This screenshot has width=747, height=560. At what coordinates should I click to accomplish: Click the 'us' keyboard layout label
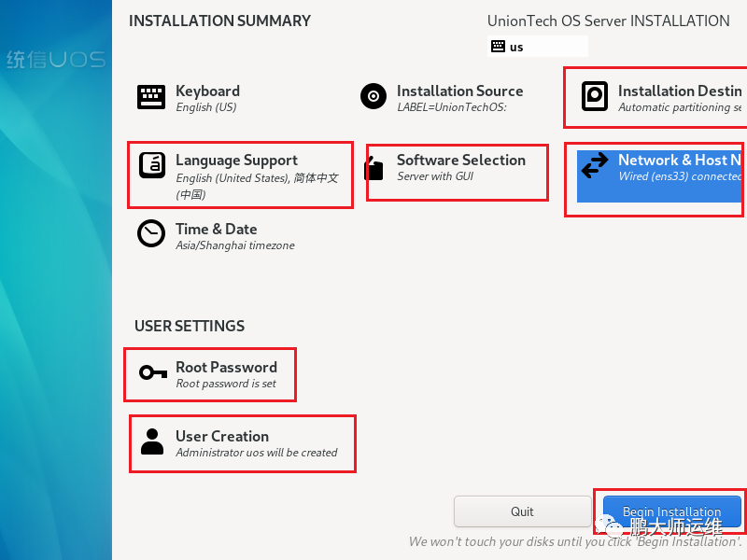[x=516, y=48]
